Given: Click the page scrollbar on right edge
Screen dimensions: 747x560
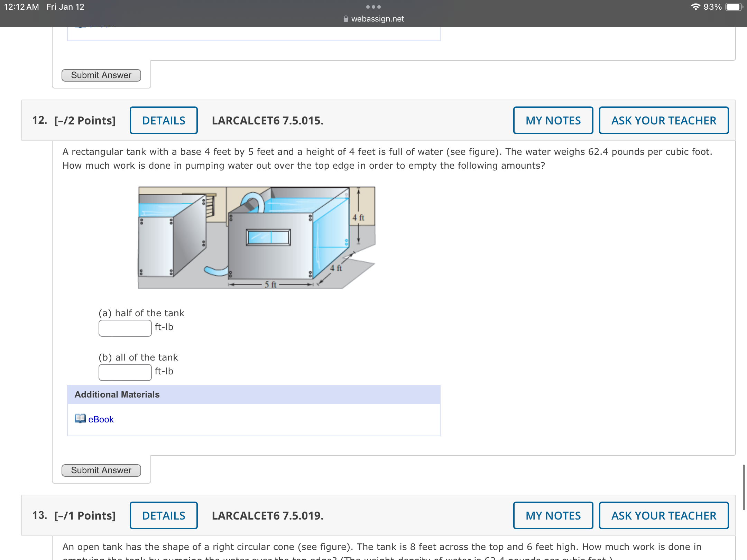Looking at the screenshot, I should click(744, 487).
